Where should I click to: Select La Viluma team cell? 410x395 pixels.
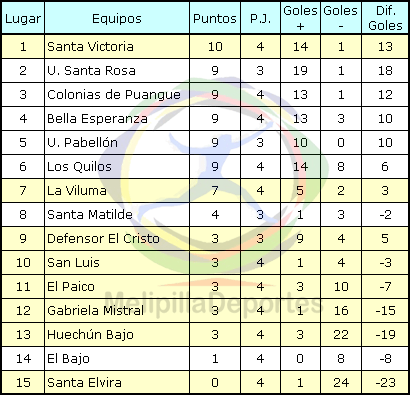pyautogui.click(x=117, y=191)
